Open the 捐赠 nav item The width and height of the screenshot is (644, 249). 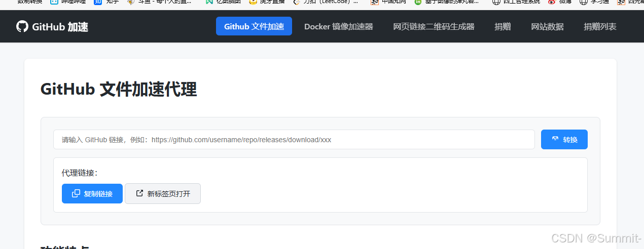(x=503, y=26)
